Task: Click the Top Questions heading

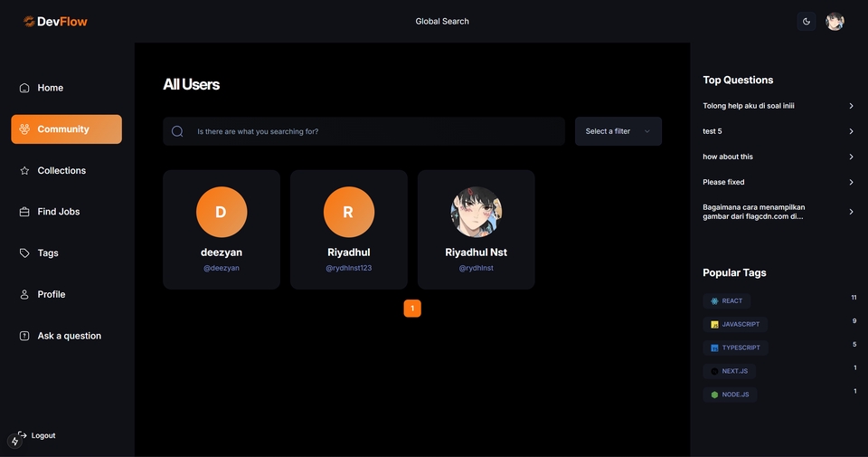Action: 738,80
